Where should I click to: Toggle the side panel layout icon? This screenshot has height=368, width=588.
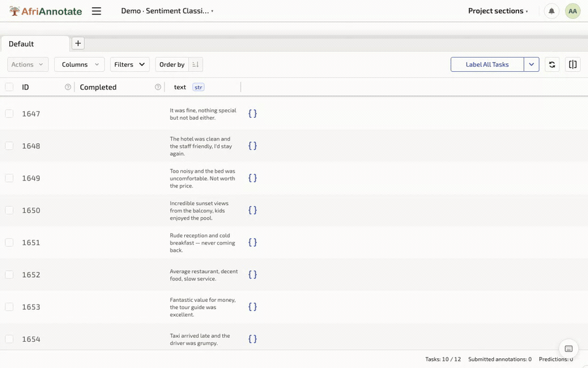tap(572, 65)
